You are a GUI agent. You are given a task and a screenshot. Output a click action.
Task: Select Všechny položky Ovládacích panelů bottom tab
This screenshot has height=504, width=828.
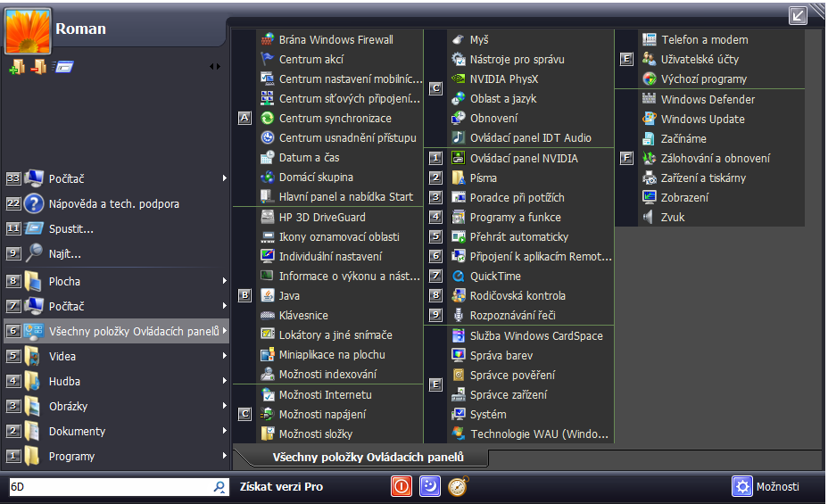pos(368,457)
